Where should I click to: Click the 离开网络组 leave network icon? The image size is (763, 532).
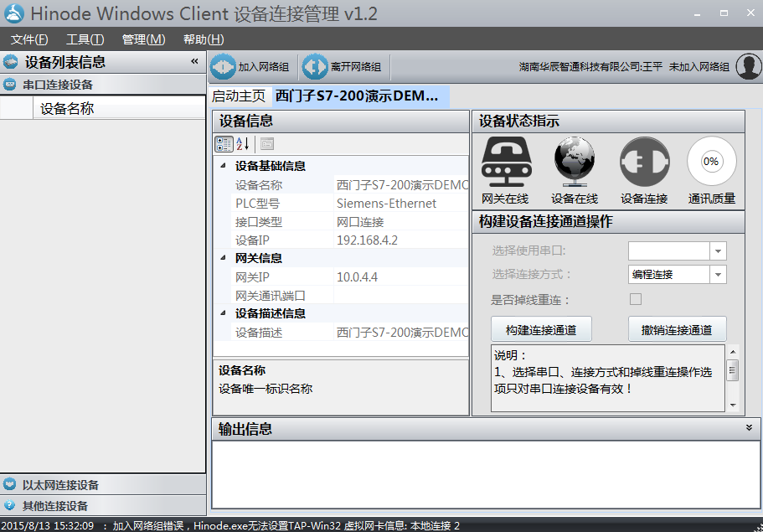[x=315, y=67]
